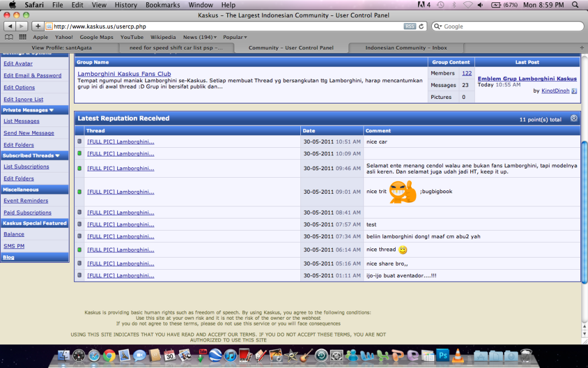Click reputation icon of the 01:11 AM row
Image resolution: width=588 pixels, height=368 pixels.
click(x=79, y=275)
